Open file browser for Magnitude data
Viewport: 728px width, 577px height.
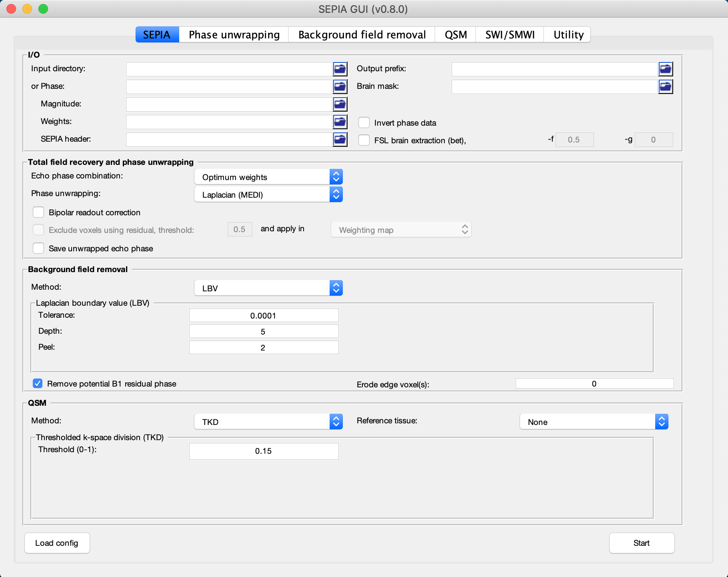point(340,104)
